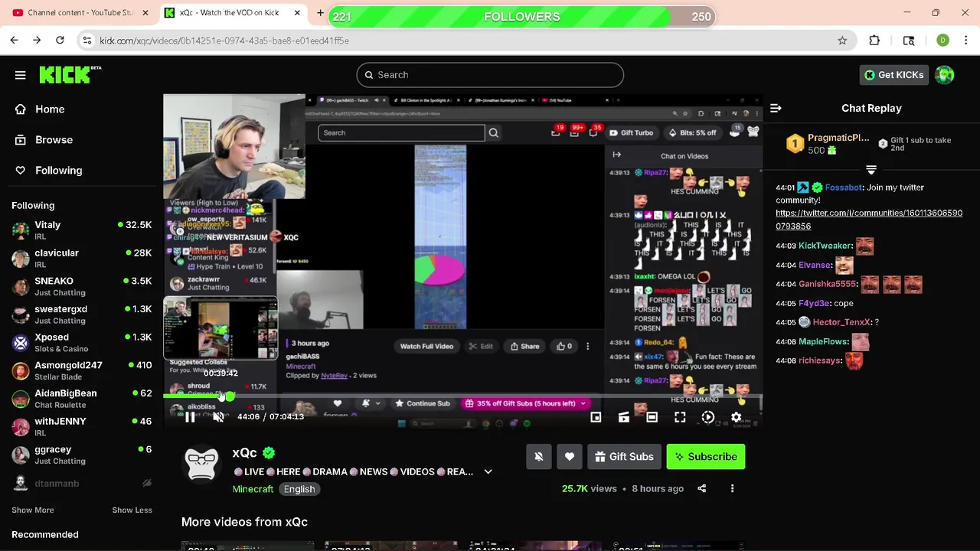Click the English language tag
The height and width of the screenshot is (551, 980).
pyautogui.click(x=299, y=489)
